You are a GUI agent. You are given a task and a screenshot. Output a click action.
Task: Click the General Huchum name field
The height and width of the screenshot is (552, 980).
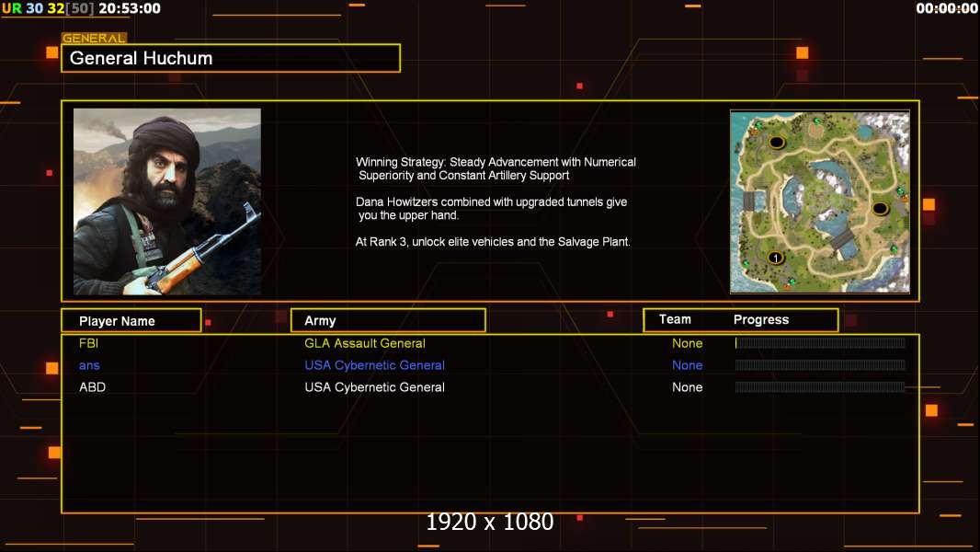(x=231, y=58)
